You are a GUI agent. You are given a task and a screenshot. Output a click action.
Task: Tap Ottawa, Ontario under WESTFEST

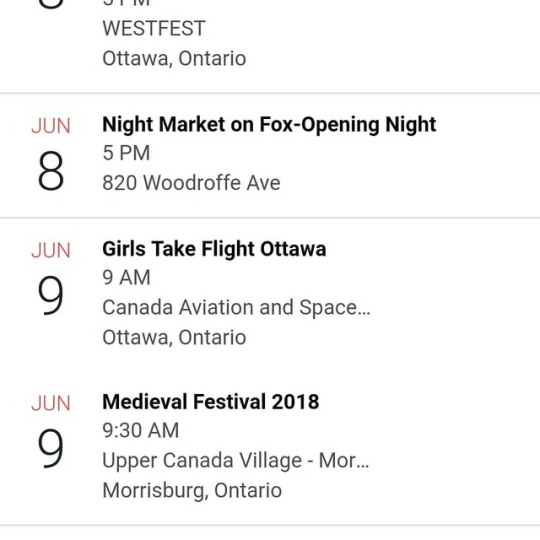(174, 58)
